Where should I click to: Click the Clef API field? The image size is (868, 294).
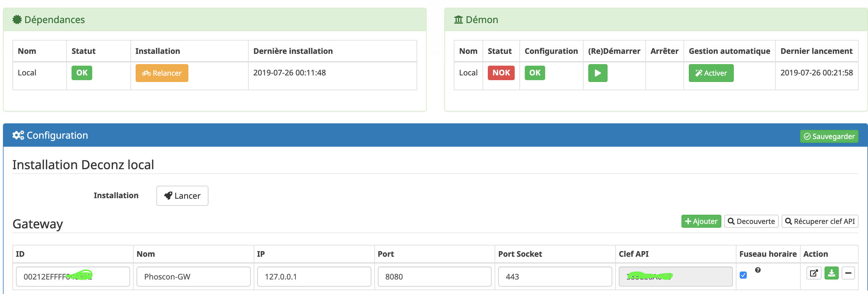pyautogui.click(x=676, y=277)
